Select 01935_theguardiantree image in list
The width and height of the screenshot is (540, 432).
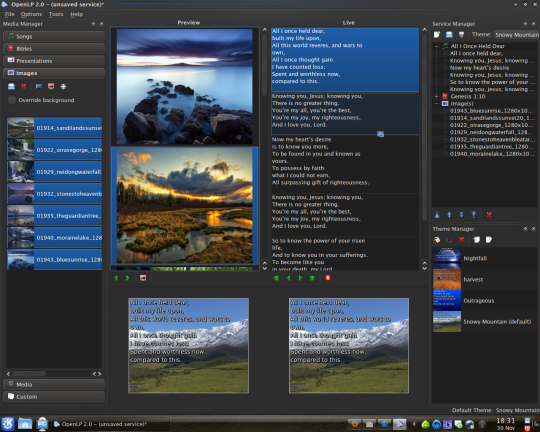(x=54, y=216)
